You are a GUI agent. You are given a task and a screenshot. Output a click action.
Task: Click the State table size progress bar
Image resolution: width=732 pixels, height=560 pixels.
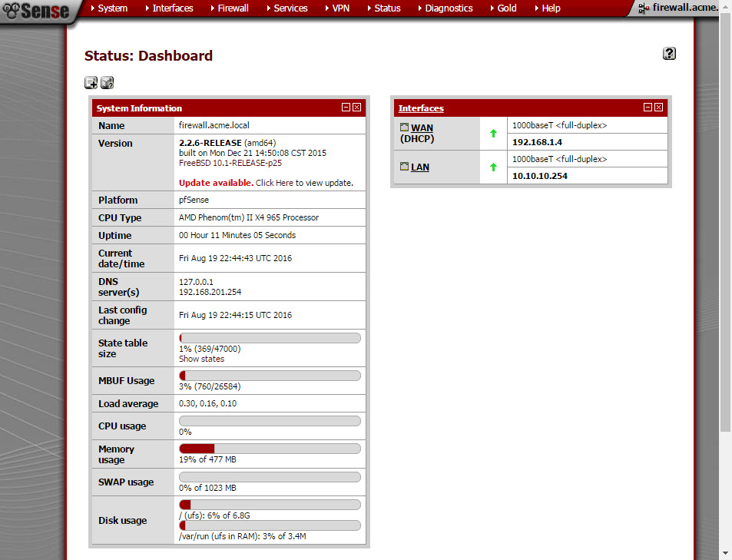click(270, 338)
